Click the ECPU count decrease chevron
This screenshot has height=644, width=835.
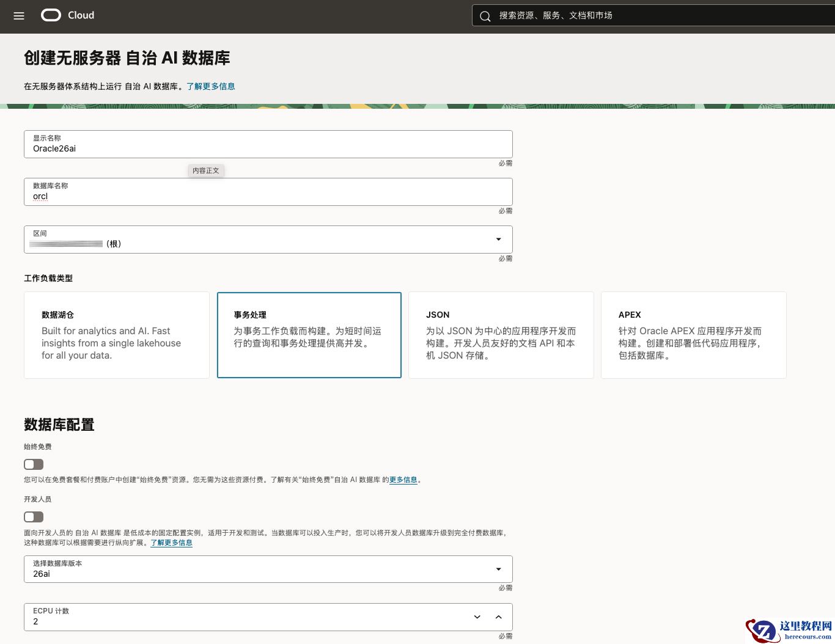coord(477,617)
